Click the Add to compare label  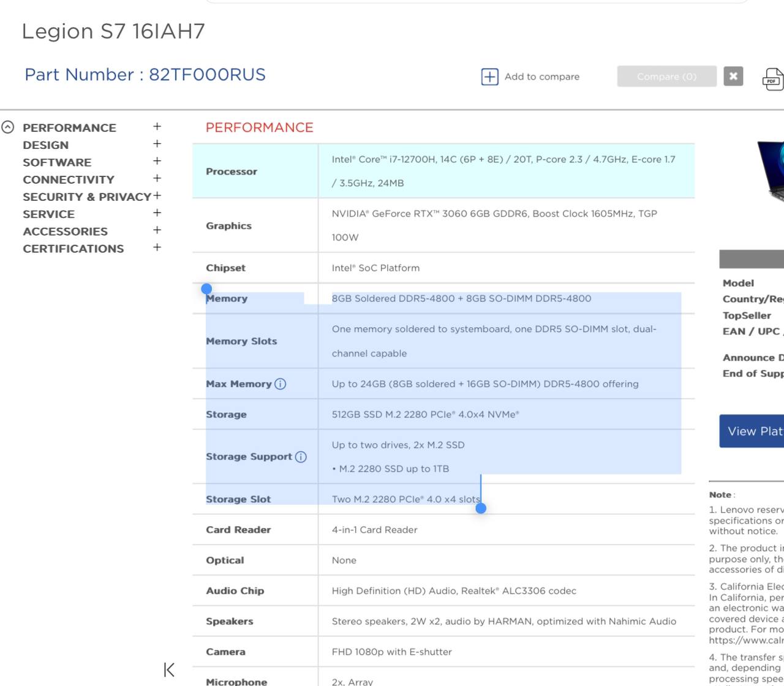click(x=542, y=77)
